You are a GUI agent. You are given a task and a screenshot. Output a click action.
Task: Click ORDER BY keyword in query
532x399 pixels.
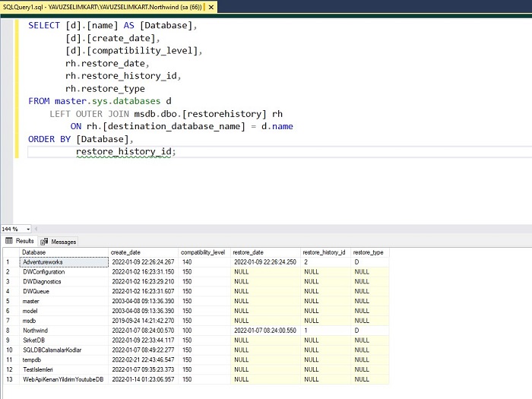point(49,139)
